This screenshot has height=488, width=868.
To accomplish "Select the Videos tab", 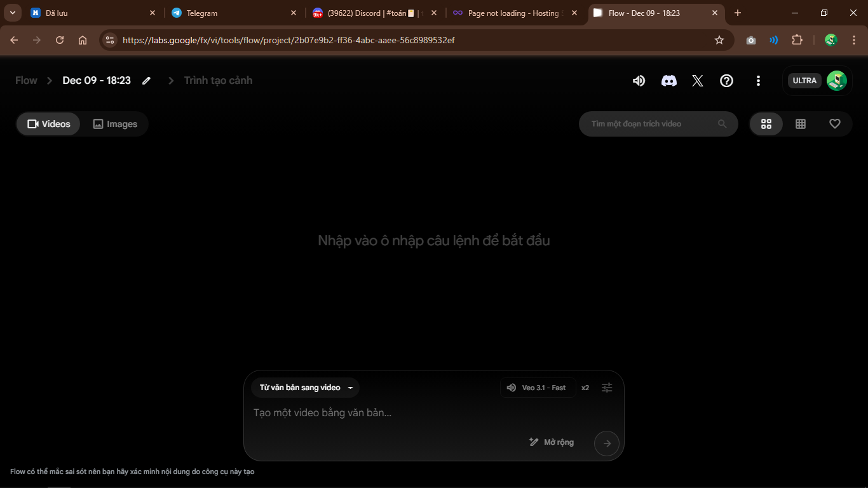I will (49, 124).
